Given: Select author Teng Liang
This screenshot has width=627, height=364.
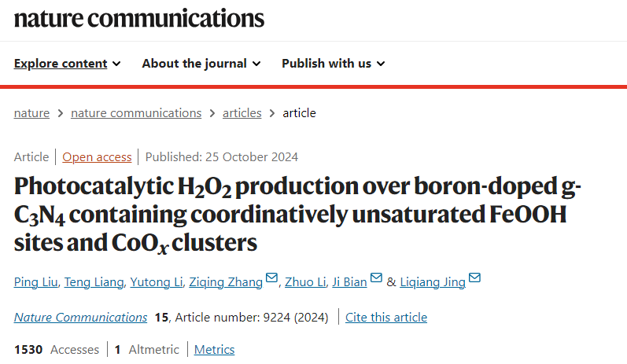Looking at the screenshot, I should [94, 282].
